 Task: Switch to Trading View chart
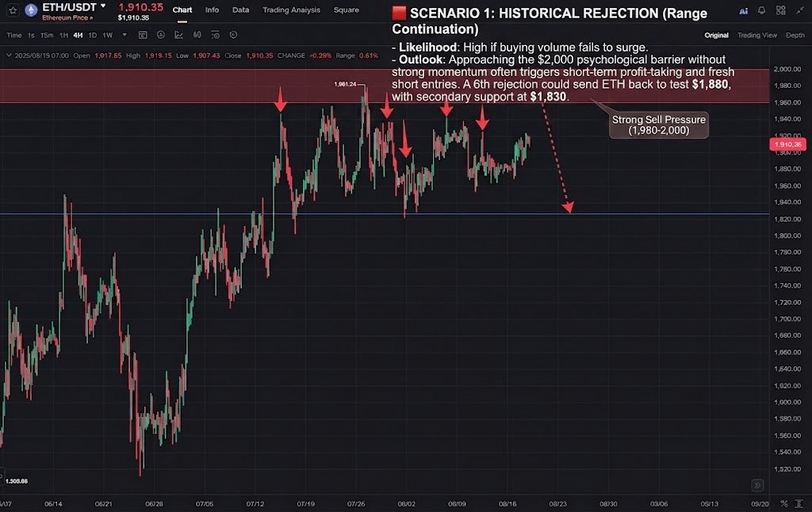pyautogui.click(x=757, y=35)
